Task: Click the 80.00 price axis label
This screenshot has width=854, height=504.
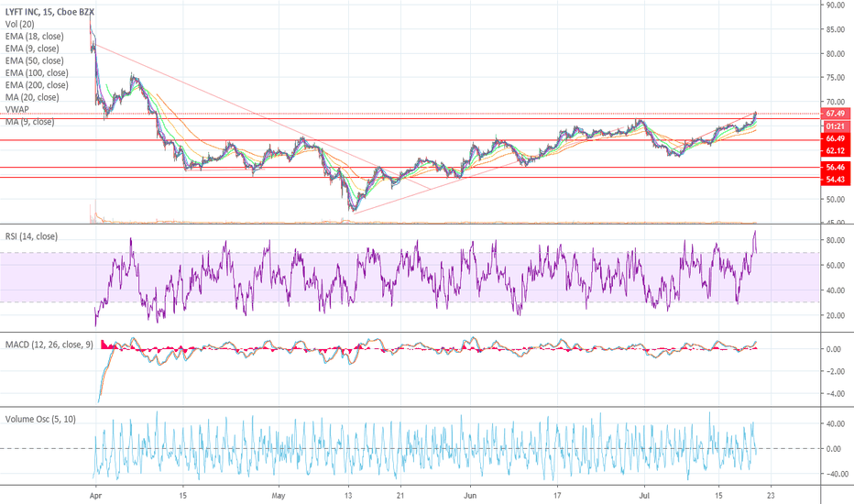Action: (835, 54)
